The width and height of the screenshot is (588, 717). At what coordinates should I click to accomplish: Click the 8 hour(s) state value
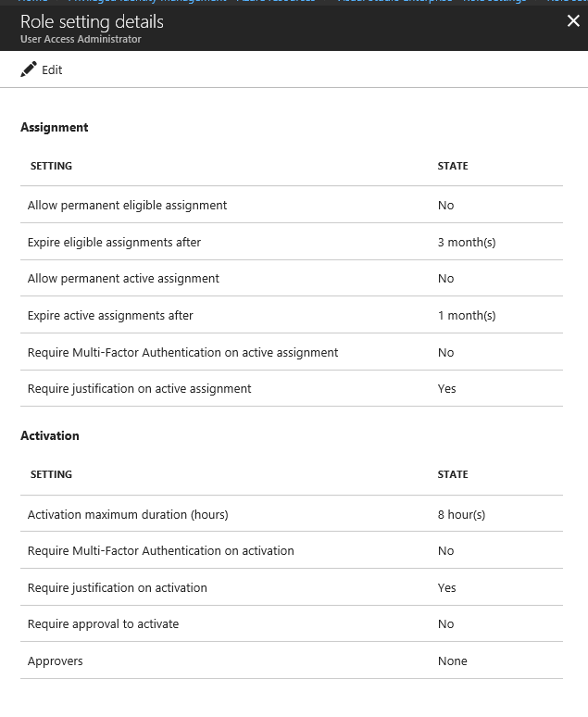(461, 514)
